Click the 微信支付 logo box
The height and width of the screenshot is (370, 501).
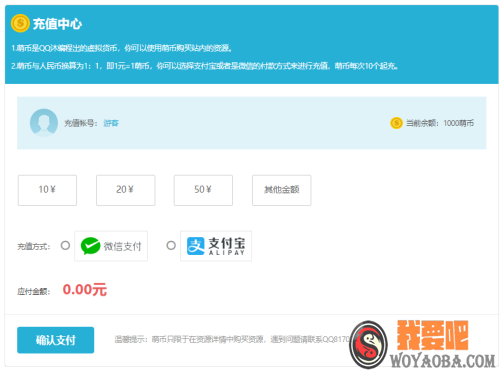pyautogui.click(x=111, y=246)
